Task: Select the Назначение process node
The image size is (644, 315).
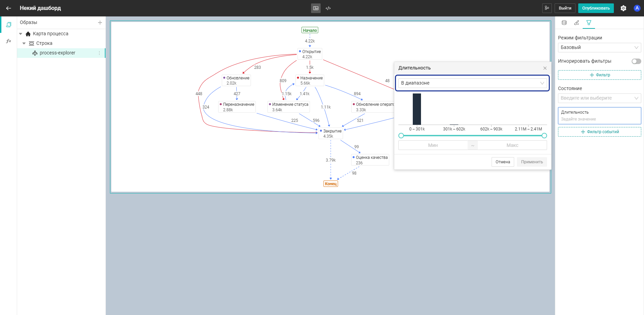Action: (x=310, y=80)
